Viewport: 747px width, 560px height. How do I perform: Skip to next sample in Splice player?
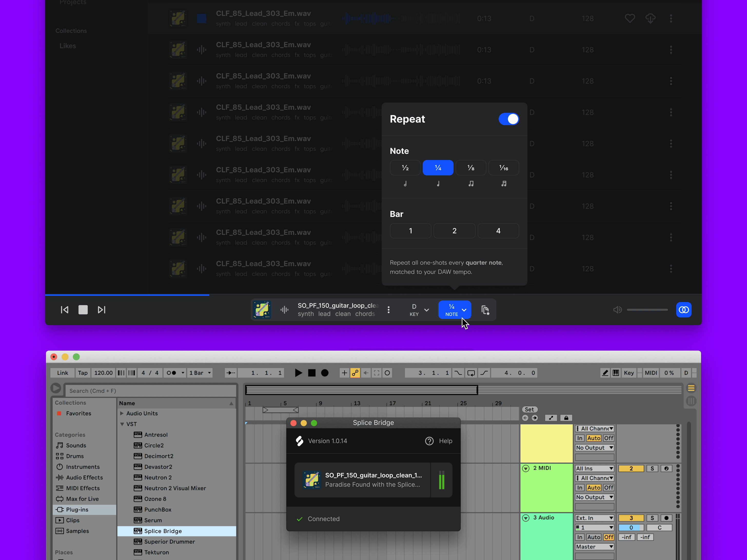coord(102,310)
